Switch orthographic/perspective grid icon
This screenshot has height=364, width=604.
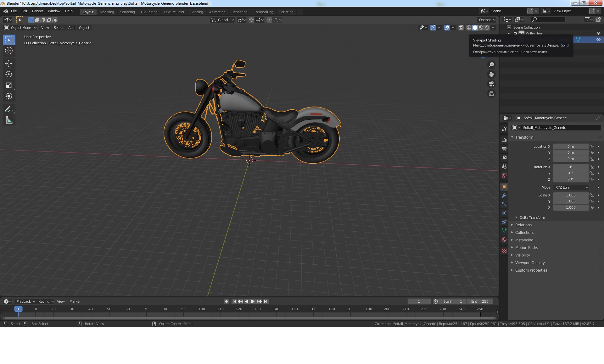click(491, 94)
